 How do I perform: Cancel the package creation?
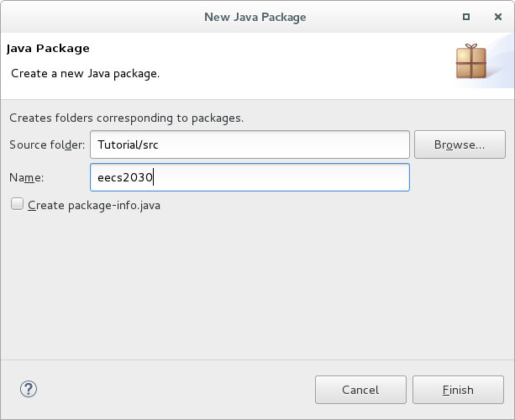pyautogui.click(x=360, y=390)
